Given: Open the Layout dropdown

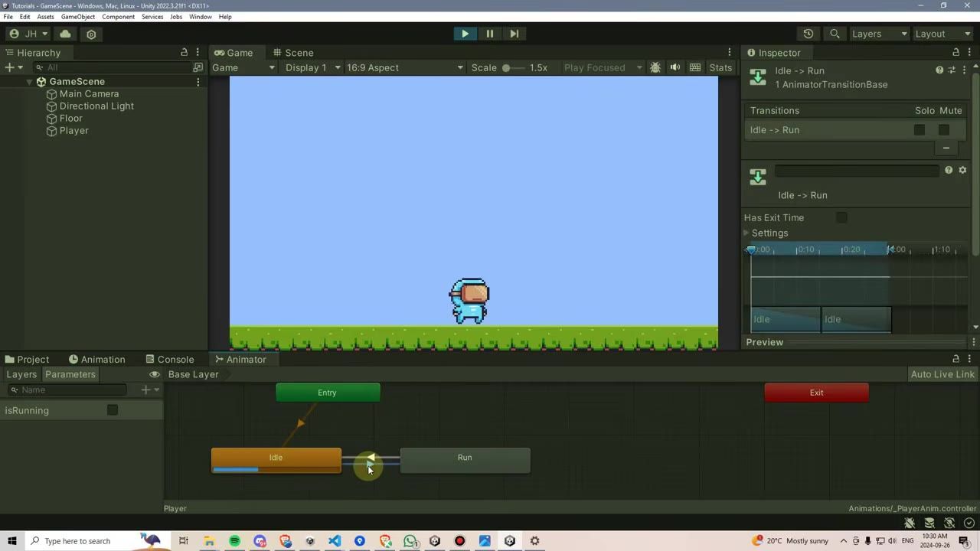Looking at the screenshot, I should (x=943, y=34).
